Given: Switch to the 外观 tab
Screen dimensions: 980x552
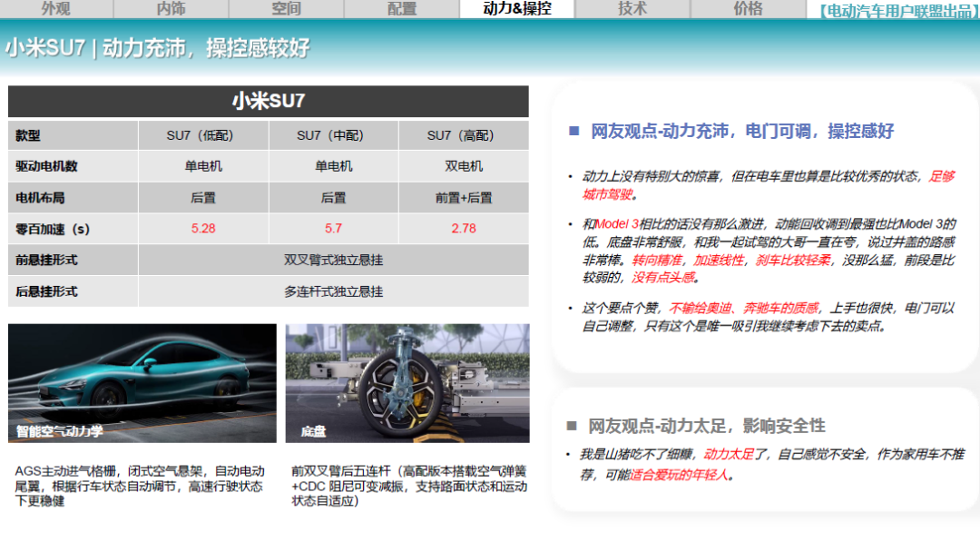Looking at the screenshot, I should click(x=56, y=9).
